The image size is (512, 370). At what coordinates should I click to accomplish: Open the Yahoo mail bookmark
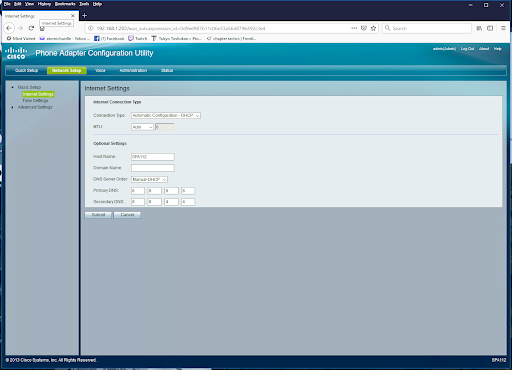(x=64, y=39)
